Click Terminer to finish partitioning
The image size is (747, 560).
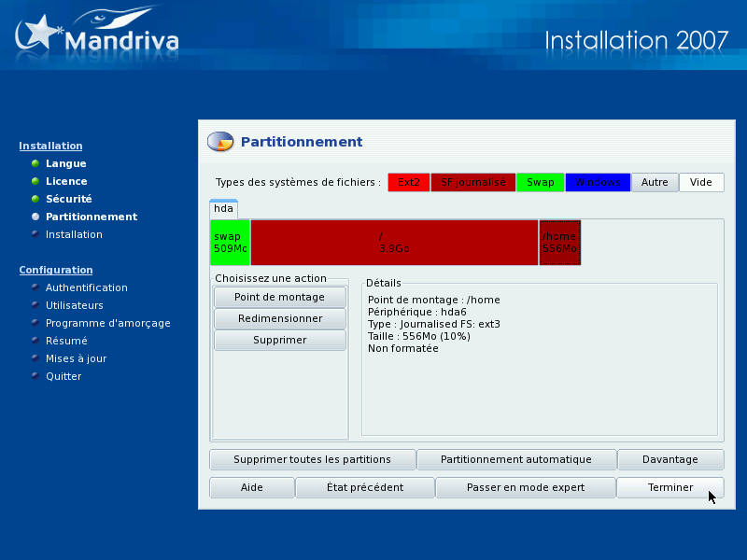669,487
